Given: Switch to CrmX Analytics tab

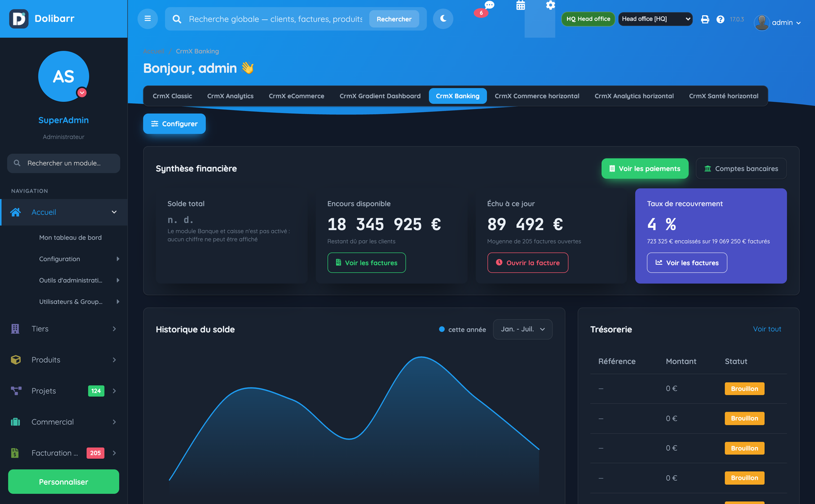Looking at the screenshot, I should coord(230,96).
